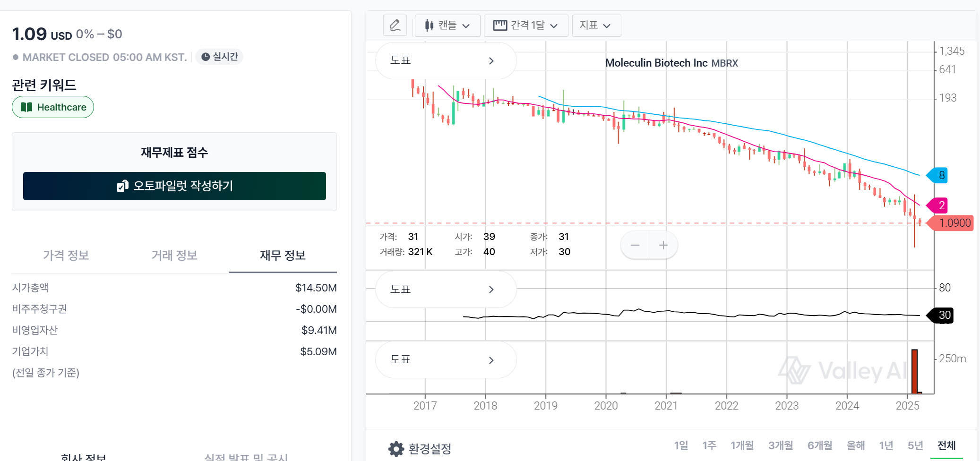Click the Healthcare keyword tag
Image resolution: width=980 pixels, height=461 pixels.
[53, 107]
